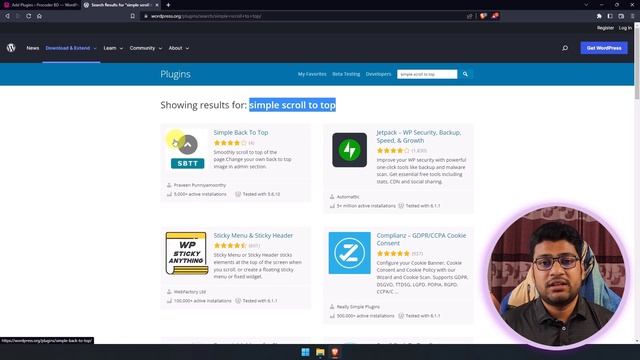The width and height of the screenshot is (640, 360).
Task: Click the Plugins heading link
Action: (x=176, y=74)
